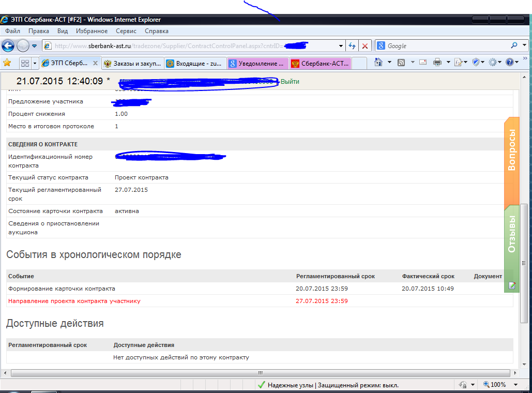
Task: Click the Выйти logout link
Action: [290, 81]
